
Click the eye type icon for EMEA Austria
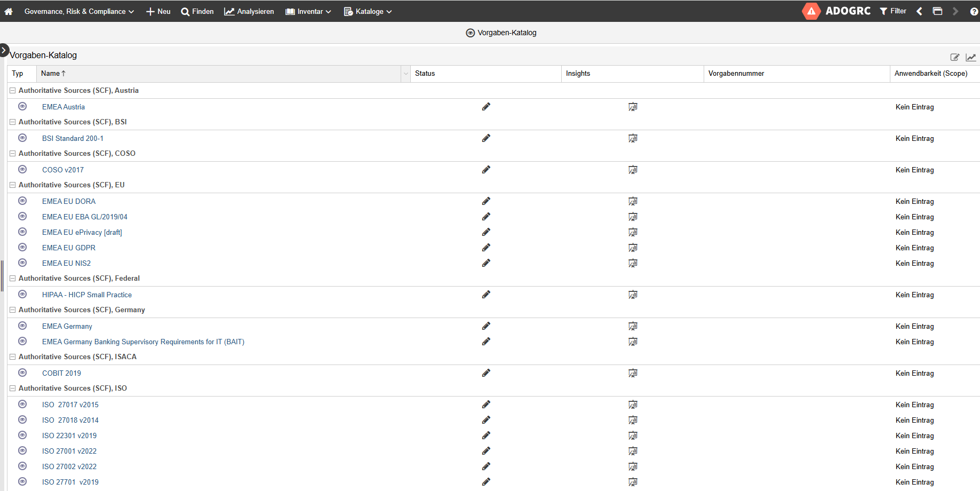(x=22, y=107)
